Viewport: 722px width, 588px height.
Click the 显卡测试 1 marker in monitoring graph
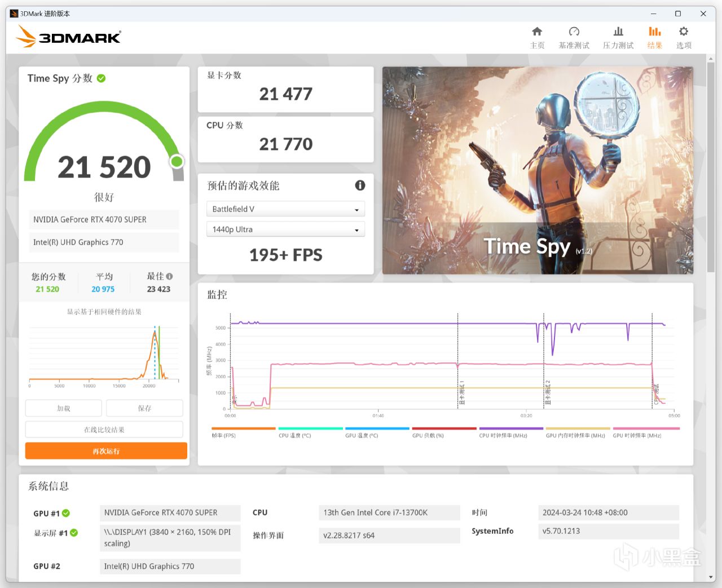click(461, 393)
